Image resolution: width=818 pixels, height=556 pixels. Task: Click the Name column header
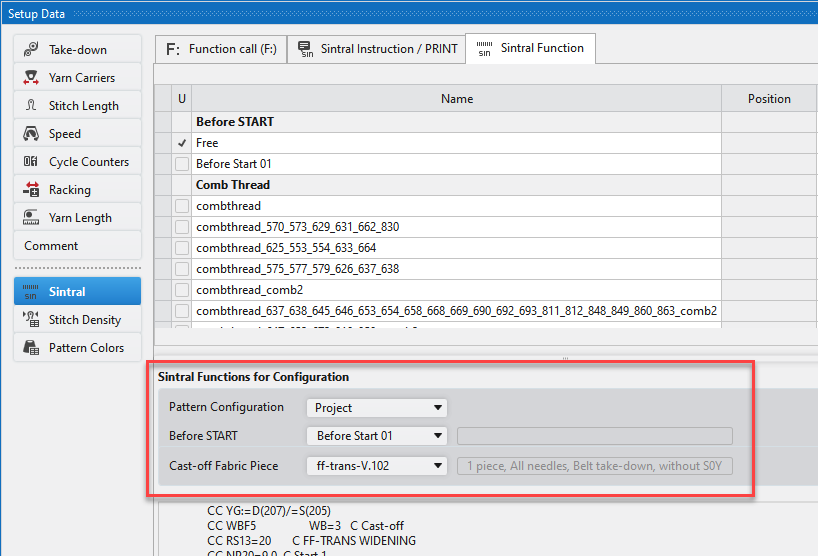coord(456,99)
